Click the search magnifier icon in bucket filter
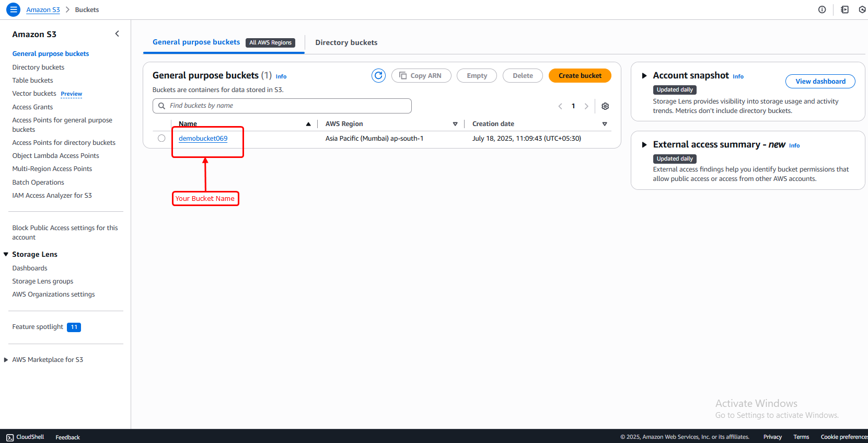868x443 pixels. click(162, 106)
